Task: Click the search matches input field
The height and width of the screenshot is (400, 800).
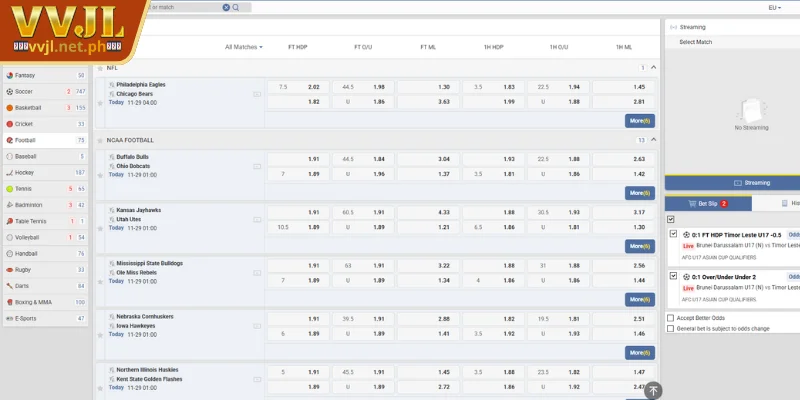Action: coord(185,8)
